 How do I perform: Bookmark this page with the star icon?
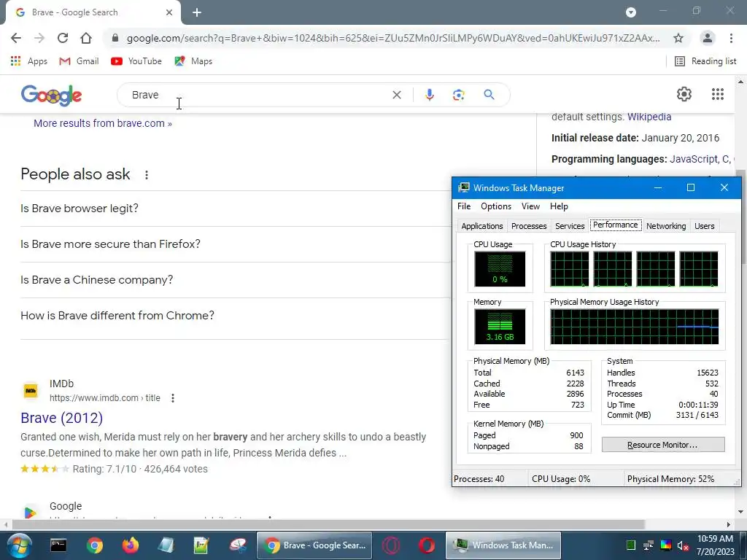(678, 38)
